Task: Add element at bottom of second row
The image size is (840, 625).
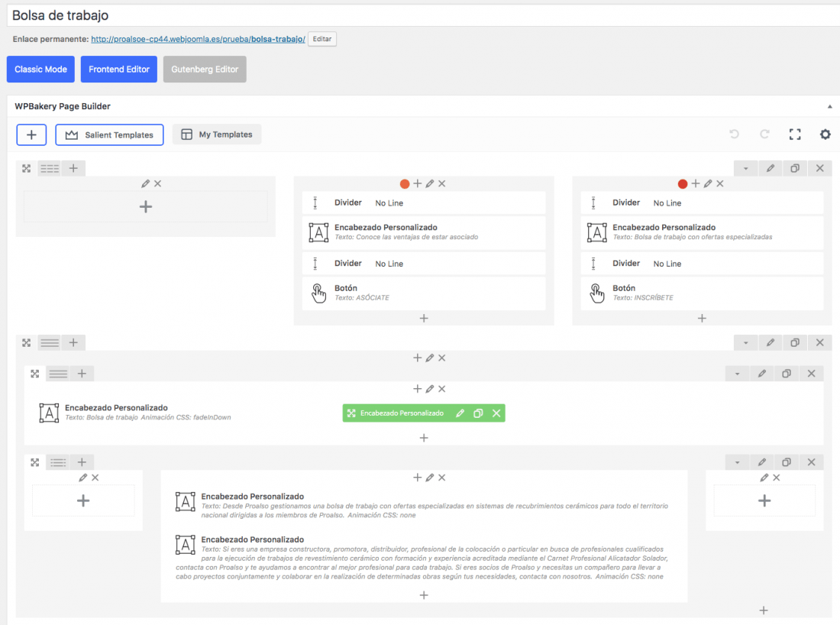Action: click(764, 610)
